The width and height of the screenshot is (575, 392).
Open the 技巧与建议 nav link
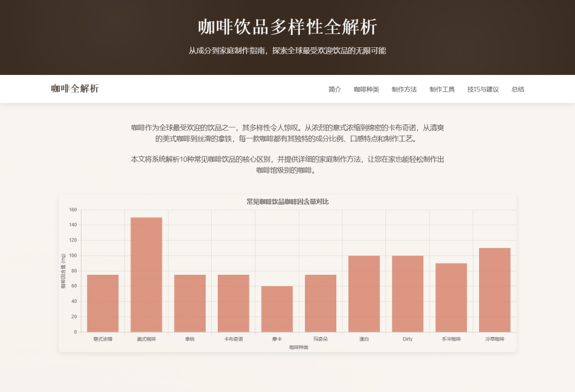[x=483, y=89]
